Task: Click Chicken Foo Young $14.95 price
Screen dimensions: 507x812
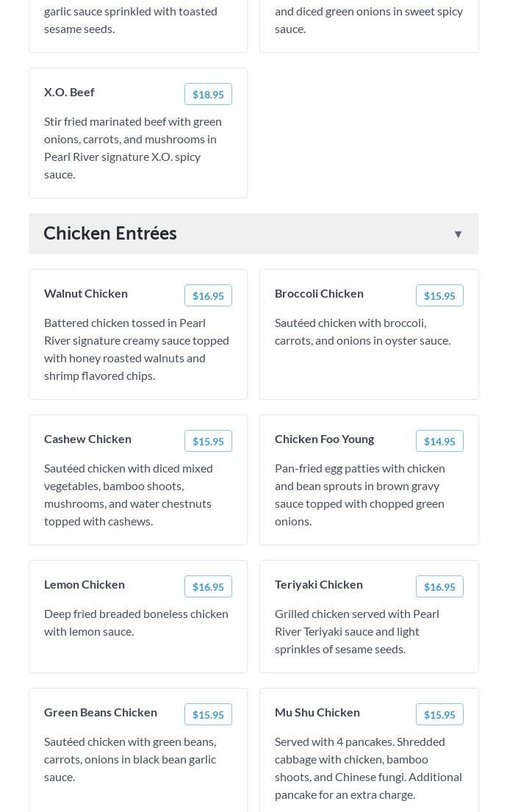Action: click(x=439, y=441)
